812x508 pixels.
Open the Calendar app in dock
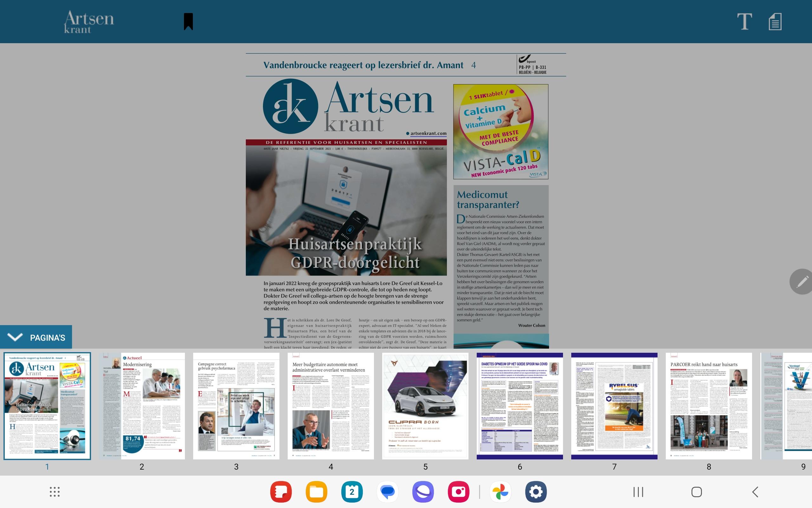pos(352,492)
